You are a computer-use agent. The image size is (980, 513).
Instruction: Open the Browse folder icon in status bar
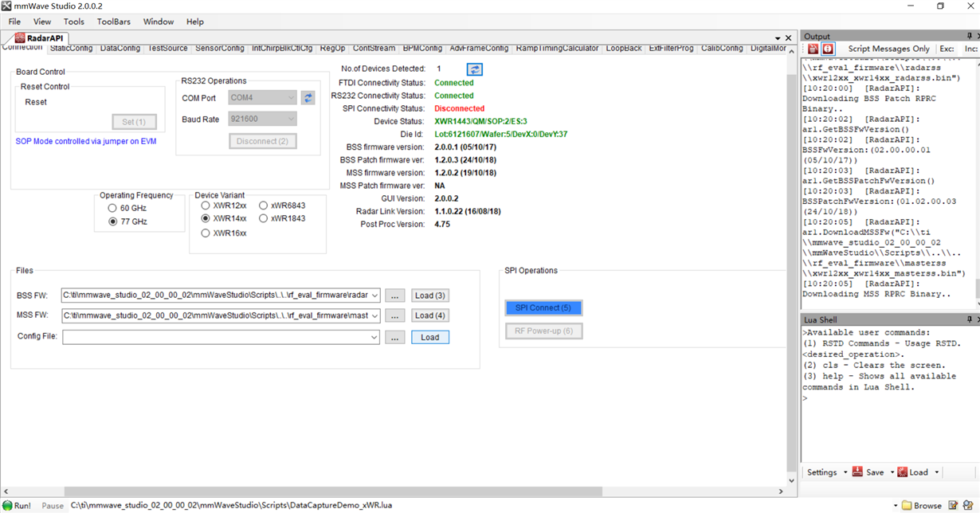(907, 505)
